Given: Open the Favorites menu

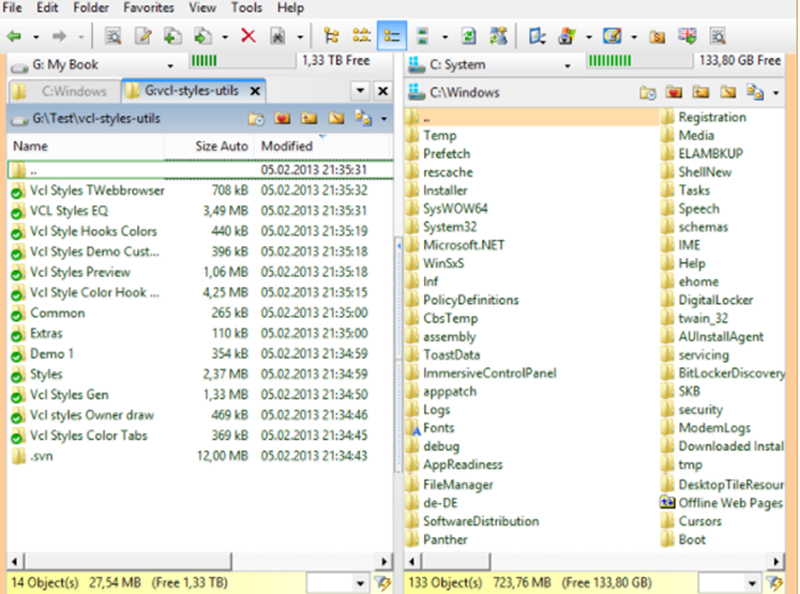Looking at the screenshot, I should click(x=148, y=8).
